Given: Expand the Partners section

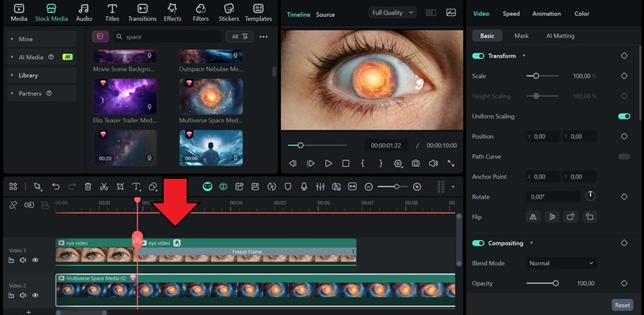Looking at the screenshot, I should pos(42,93).
